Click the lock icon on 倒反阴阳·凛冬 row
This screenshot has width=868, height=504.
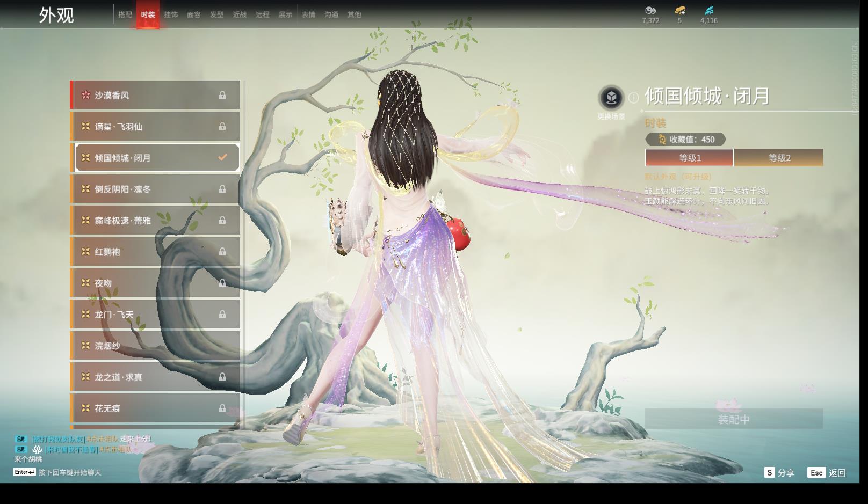222,189
